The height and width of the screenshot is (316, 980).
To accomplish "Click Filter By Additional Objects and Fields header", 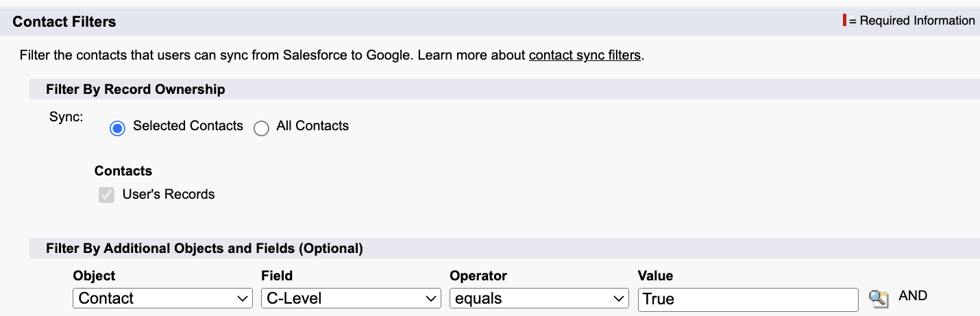I will pyautogui.click(x=204, y=248).
